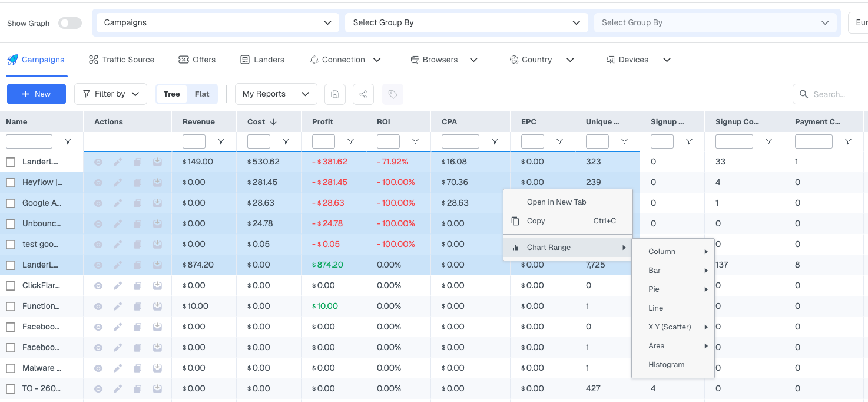This screenshot has width=868, height=402.
Task: Switch to Flat view
Action: (x=202, y=94)
